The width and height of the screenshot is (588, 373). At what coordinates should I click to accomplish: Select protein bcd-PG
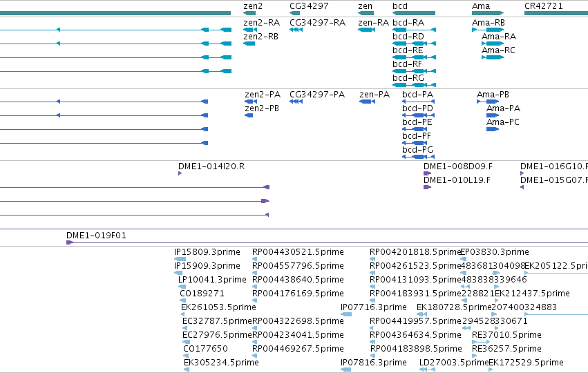[418, 157]
